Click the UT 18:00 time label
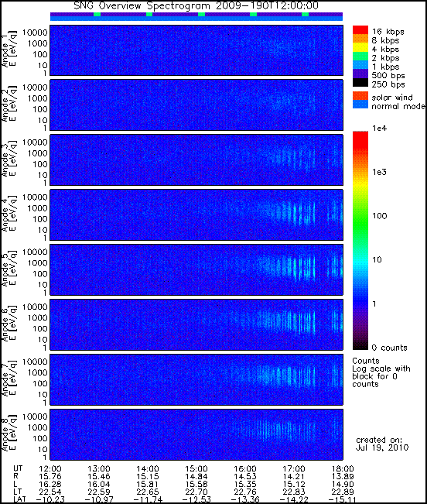This screenshot has width=427, height=504. click(x=343, y=469)
